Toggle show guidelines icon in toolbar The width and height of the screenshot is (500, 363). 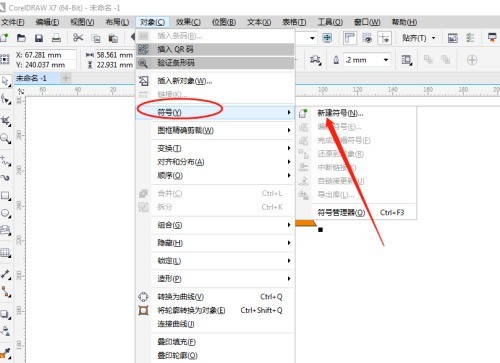[384, 38]
